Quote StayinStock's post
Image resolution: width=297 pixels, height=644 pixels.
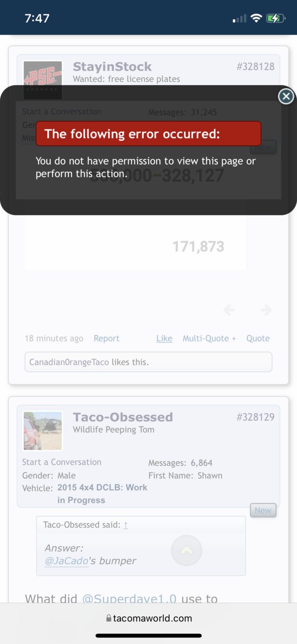[258, 339]
